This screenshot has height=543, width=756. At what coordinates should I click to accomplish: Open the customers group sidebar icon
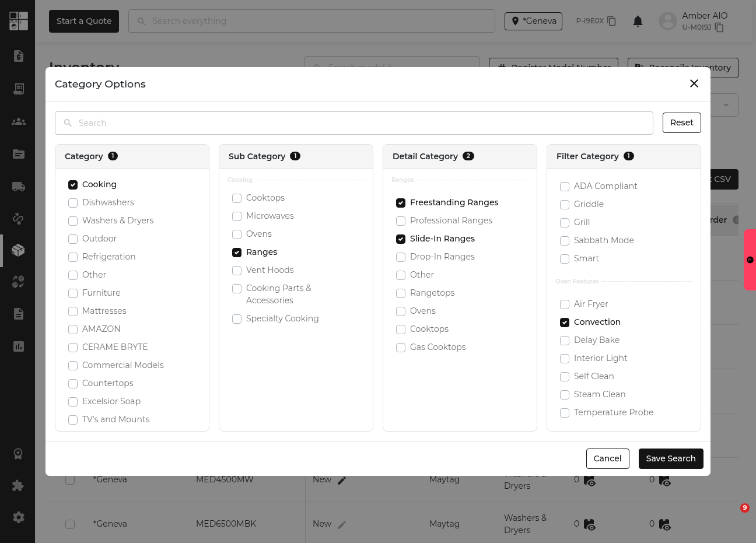[18, 121]
